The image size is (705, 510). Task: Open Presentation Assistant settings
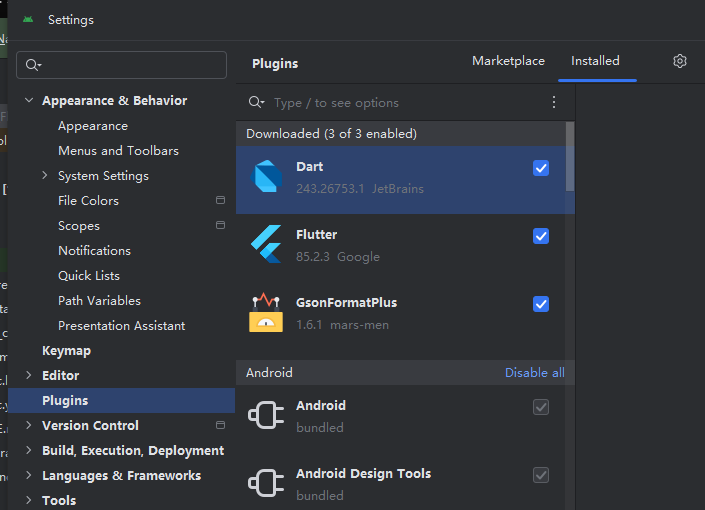pyautogui.click(x=121, y=326)
